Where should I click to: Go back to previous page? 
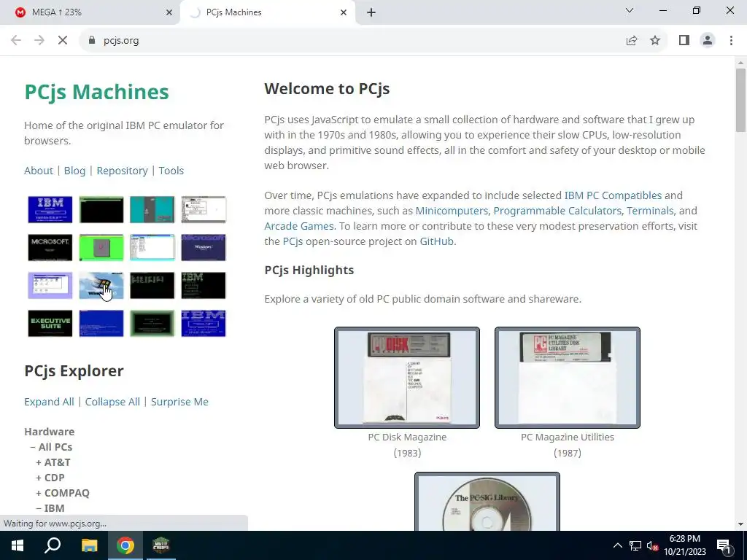click(16, 41)
